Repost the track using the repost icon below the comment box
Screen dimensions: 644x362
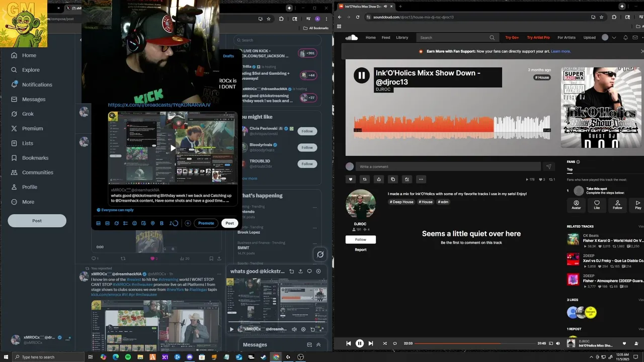point(365,179)
